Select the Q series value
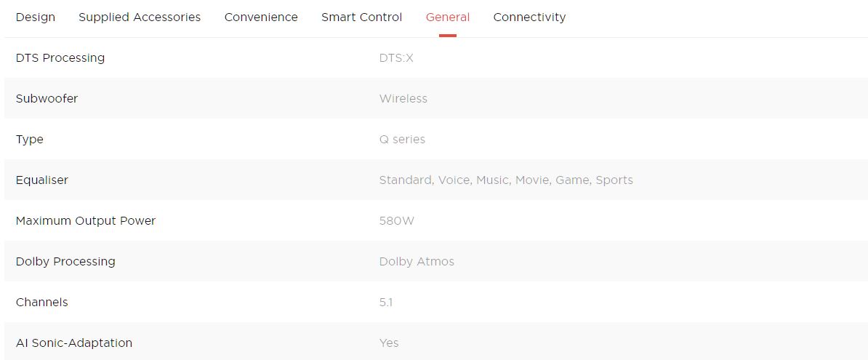Screen dimensions: 868x360 coord(402,140)
